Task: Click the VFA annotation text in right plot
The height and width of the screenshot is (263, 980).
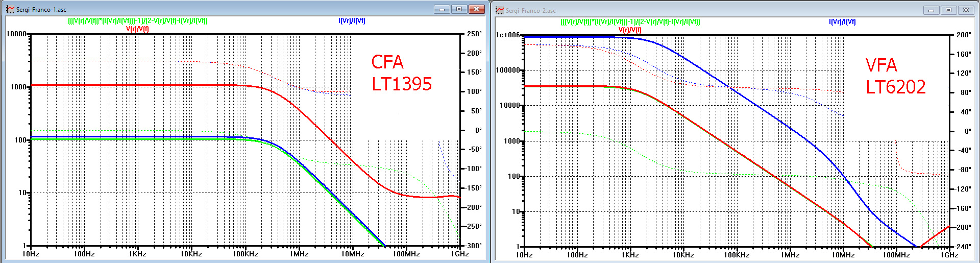Action: pyautogui.click(x=881, y=65)
